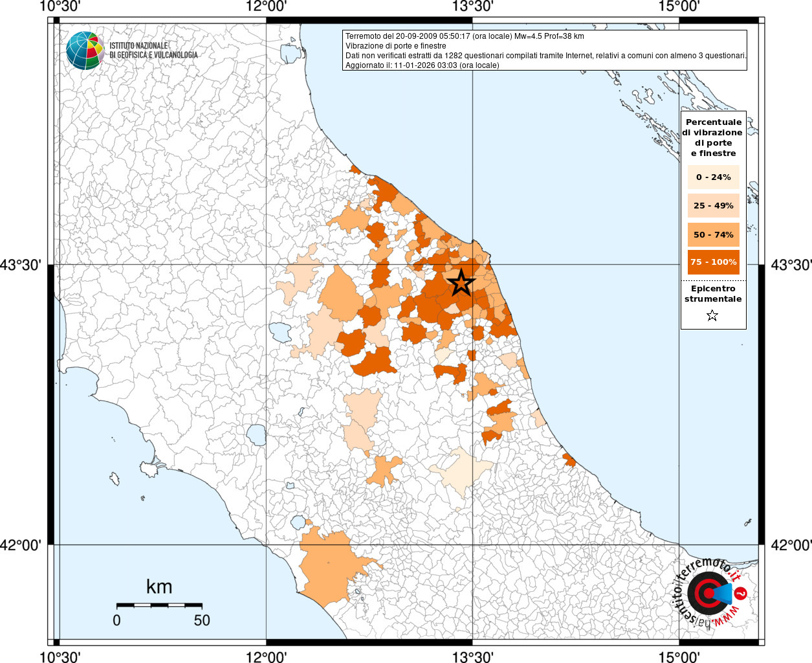Image resolution: width=812 pixels, height=663 pixels.
Task: Click the 'Vibrazione di porte e finestre' subtitle
Action: click(395, 46)
